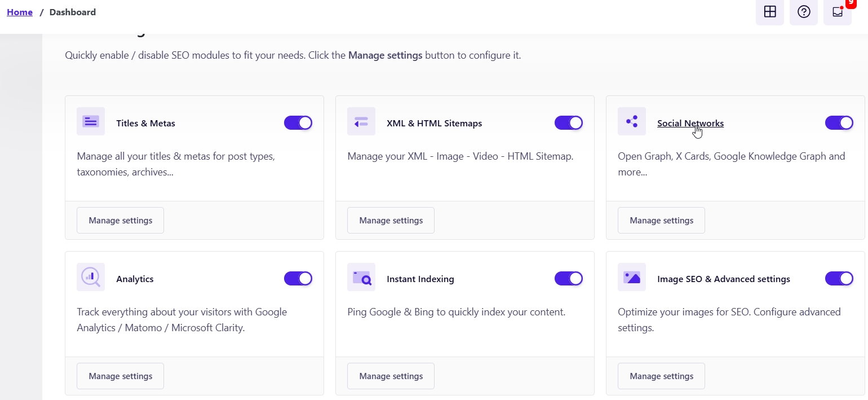868x400 pixels.
Task: Manage settings for Titles & Metas
Action: pos(120,220)
